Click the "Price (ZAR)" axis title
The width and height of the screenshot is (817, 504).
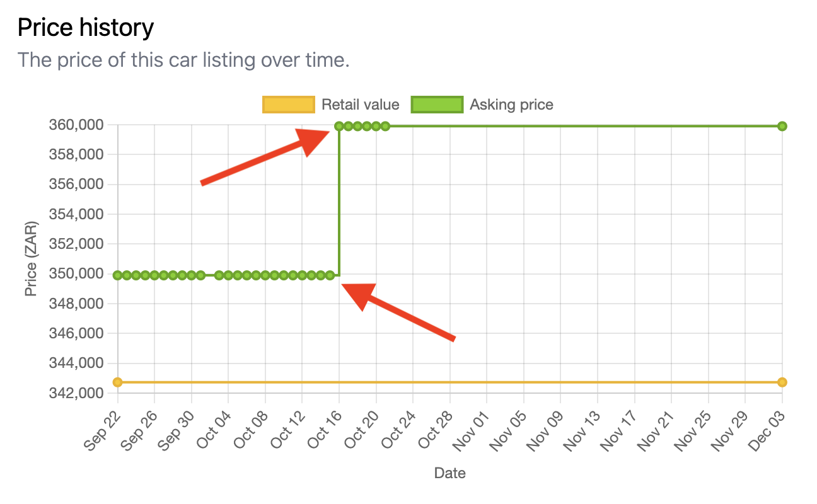(31, 258)
